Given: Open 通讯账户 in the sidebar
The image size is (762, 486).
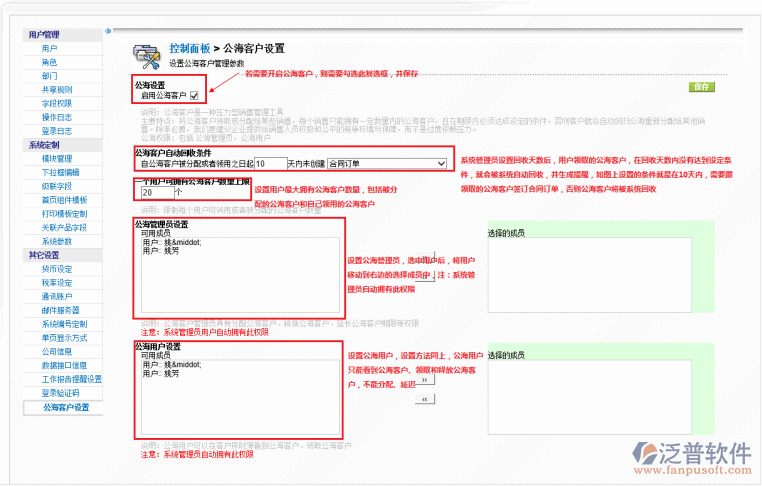Looking at the screenshot, I should tap(57, 296).
